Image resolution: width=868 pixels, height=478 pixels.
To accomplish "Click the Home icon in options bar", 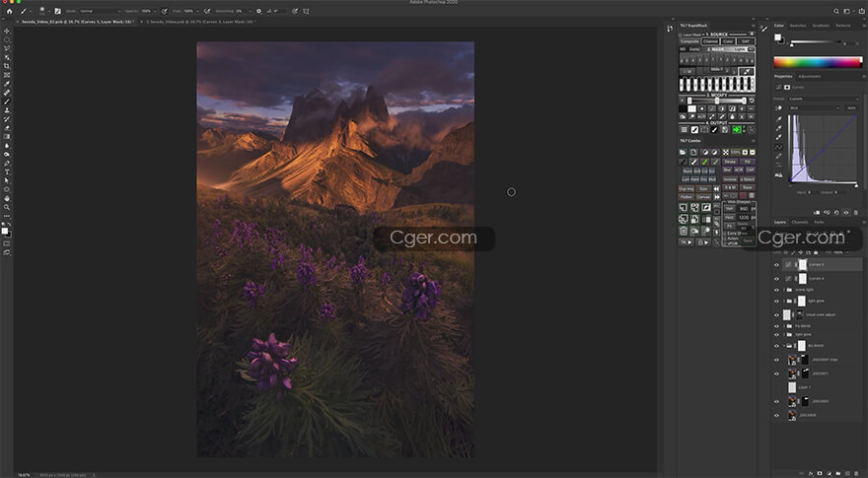I will (x=9, y=11).
